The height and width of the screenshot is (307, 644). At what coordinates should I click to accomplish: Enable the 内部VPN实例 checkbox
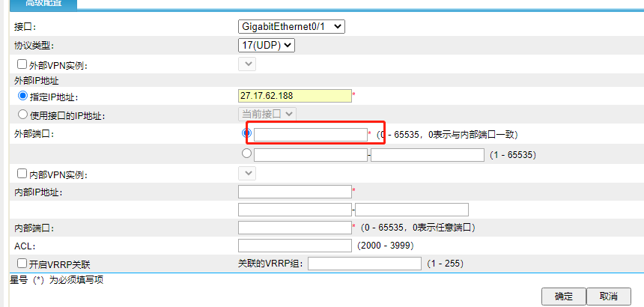[22, 174]
